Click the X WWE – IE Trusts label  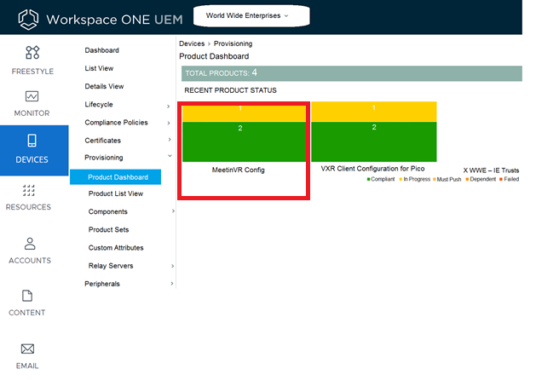(491, 170)
